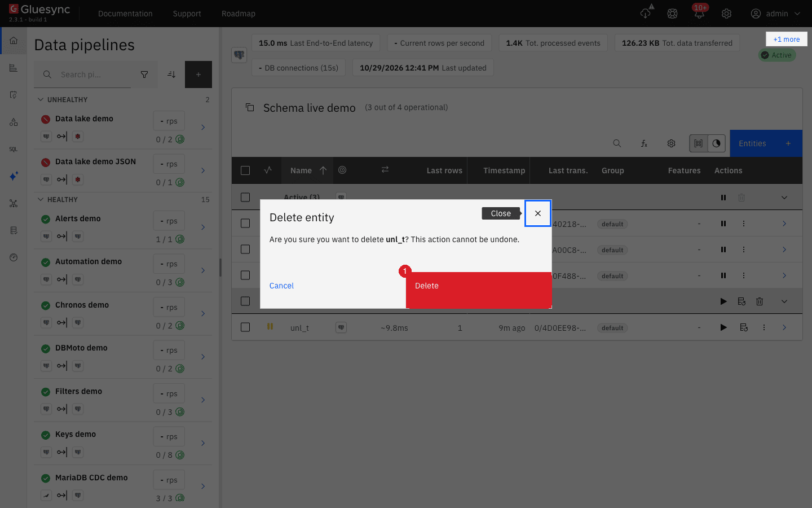Viewport: 812px width, 508px height.
Task: Open the Documentation menu item
Action: pos(125,14)
